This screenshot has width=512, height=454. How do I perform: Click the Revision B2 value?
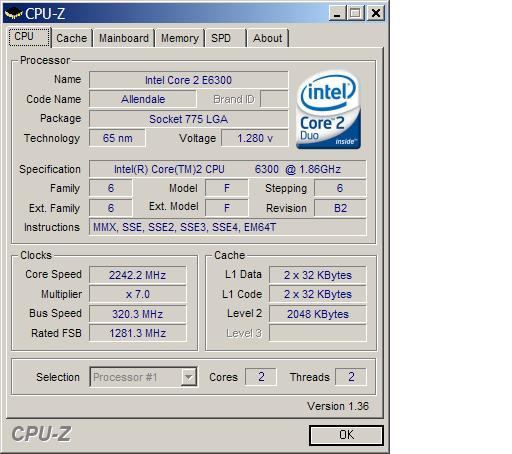pos(340,208)
